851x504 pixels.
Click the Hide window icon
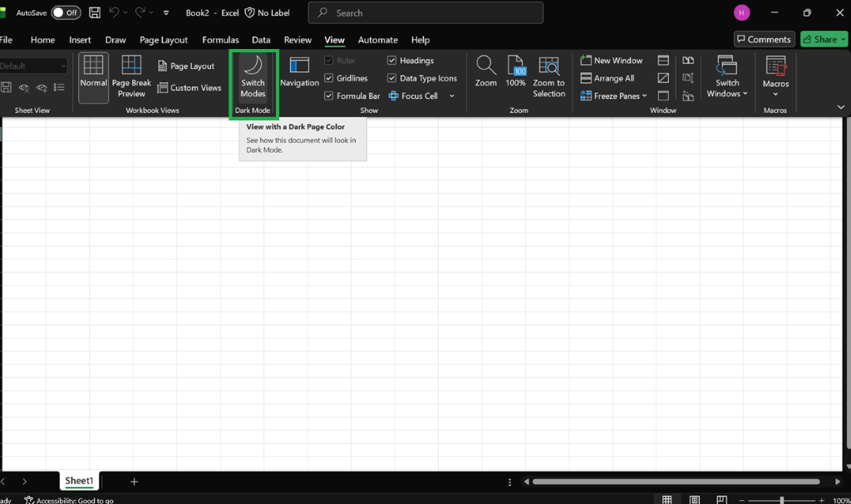tap(663, 78)
